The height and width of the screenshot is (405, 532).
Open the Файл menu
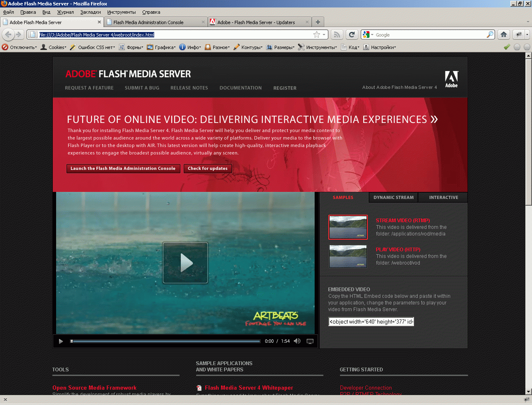9,12
